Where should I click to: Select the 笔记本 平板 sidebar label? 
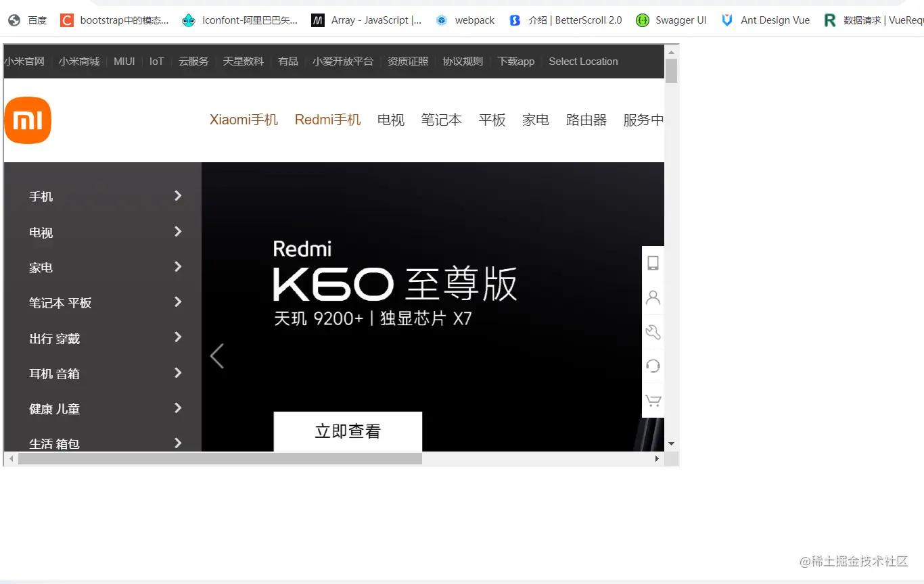tap(60, 303)
